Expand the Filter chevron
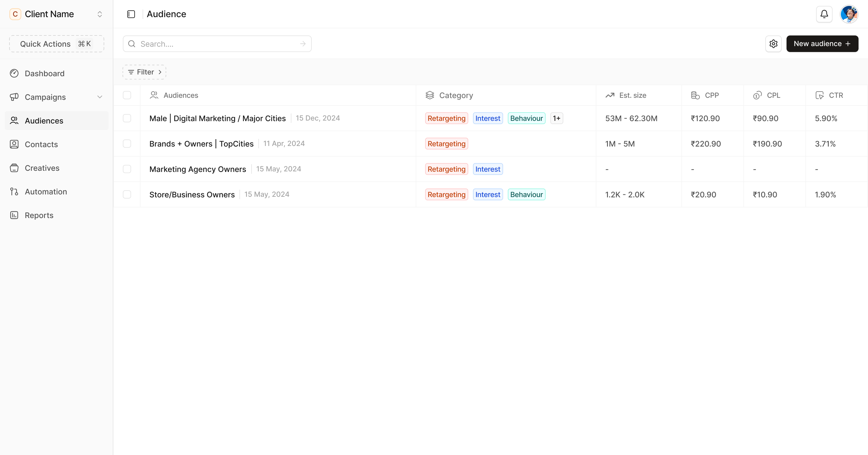 [160, 72]
